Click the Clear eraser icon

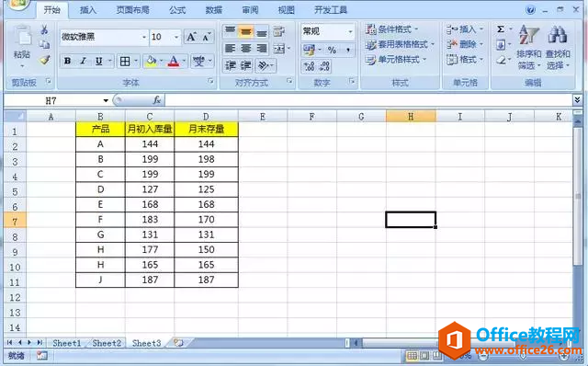click(501, 60)
